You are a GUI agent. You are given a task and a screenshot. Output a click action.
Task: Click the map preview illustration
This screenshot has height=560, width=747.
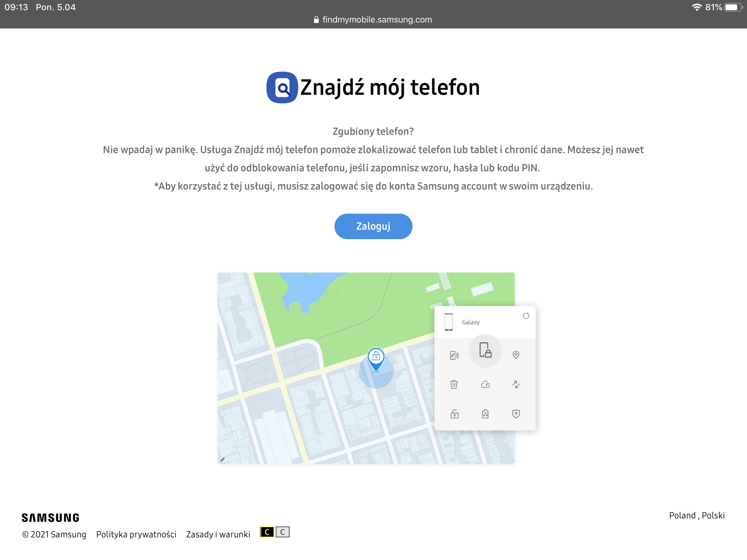[x=366, y=368]
